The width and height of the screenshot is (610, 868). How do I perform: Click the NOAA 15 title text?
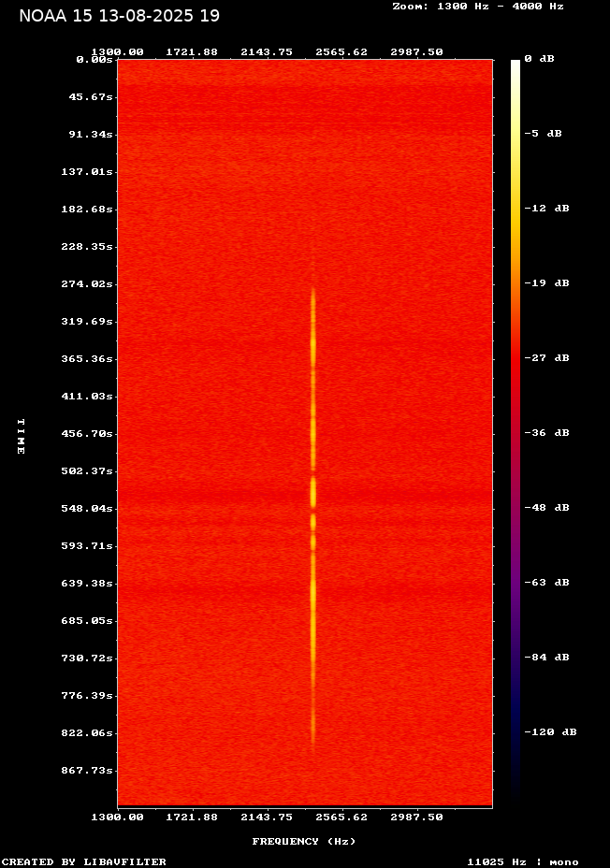[x=120, y=16]
